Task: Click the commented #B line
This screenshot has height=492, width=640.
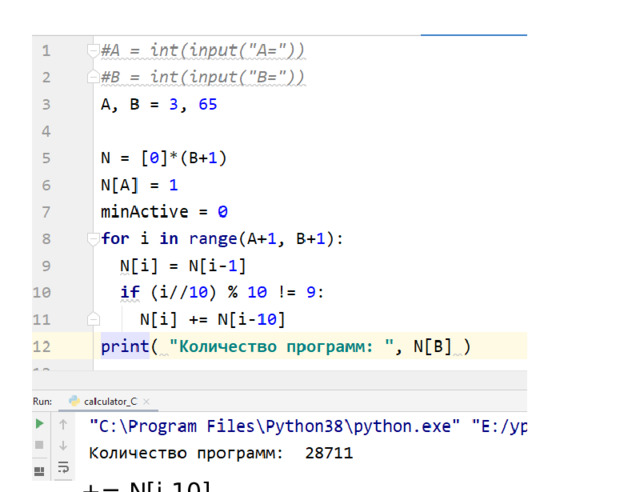Action: point(203,77)
